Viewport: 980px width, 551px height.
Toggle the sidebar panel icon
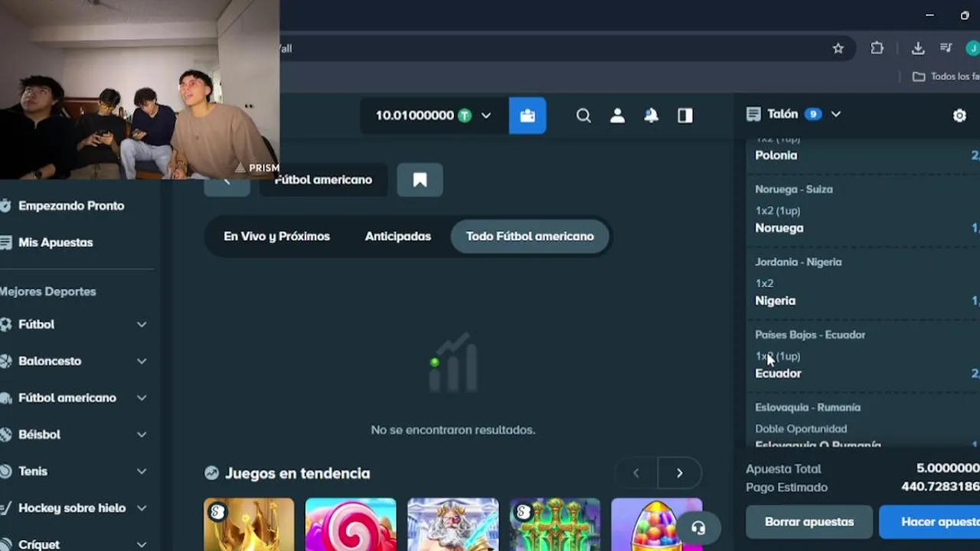pyautogui.click(x=685, y=116)
